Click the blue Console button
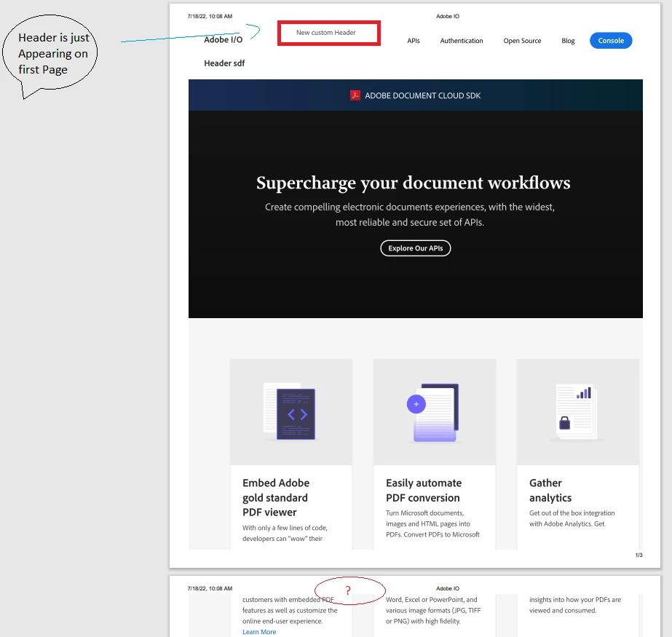Viewport: 672px width, 637px height. coord(611,40)
